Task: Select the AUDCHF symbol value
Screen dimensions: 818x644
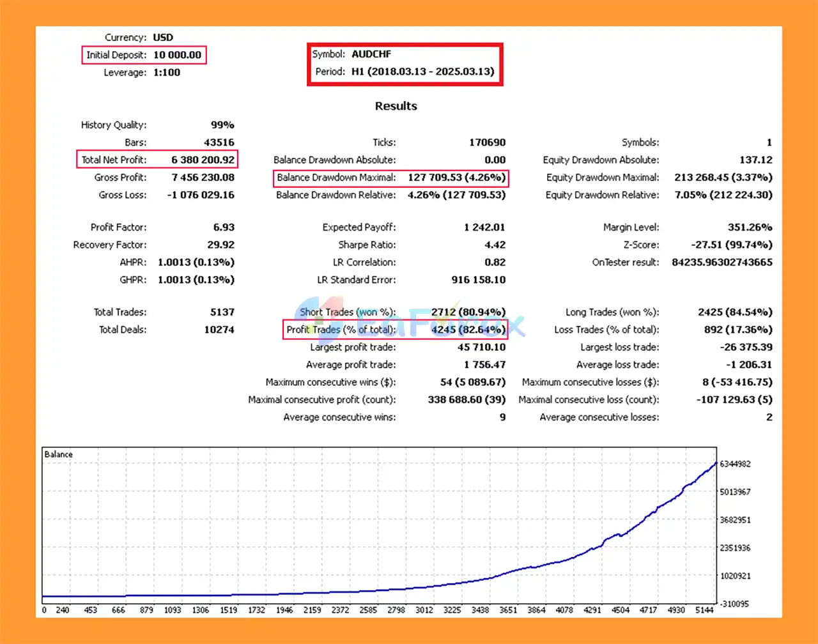Action: tap(371, 54)
